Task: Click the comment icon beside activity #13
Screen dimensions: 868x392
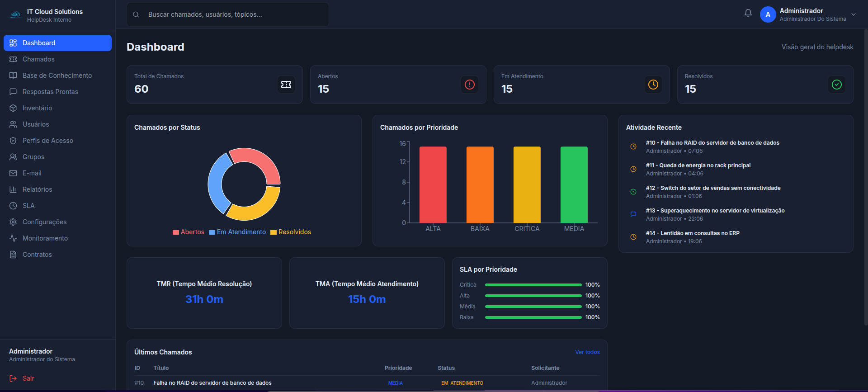Action: coord(633,214)
